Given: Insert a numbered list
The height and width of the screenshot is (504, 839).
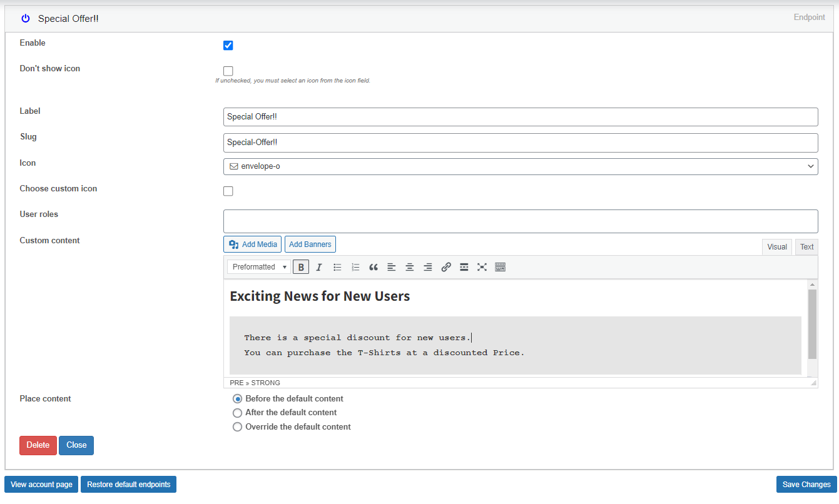Looking at the screenshot, I should pyautogui.click(x=355, y=266).
